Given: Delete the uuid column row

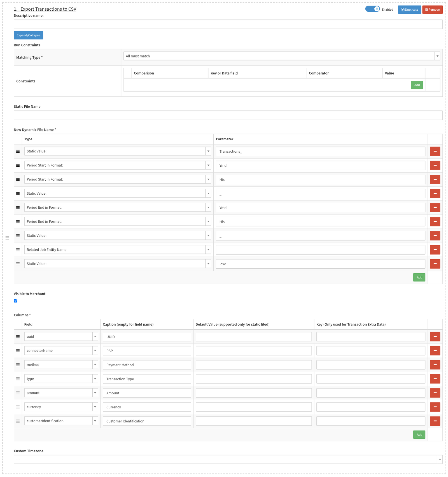Looking at the screenshot, I should tap(435, 337).
